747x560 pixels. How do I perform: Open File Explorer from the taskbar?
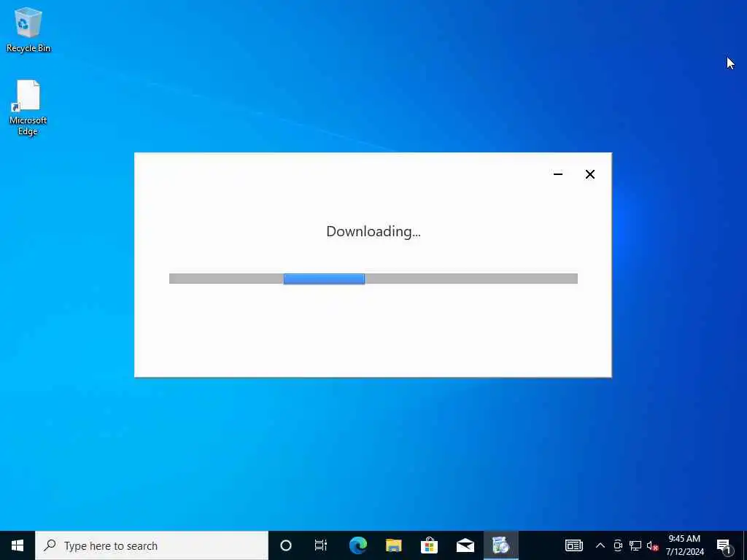393,545
